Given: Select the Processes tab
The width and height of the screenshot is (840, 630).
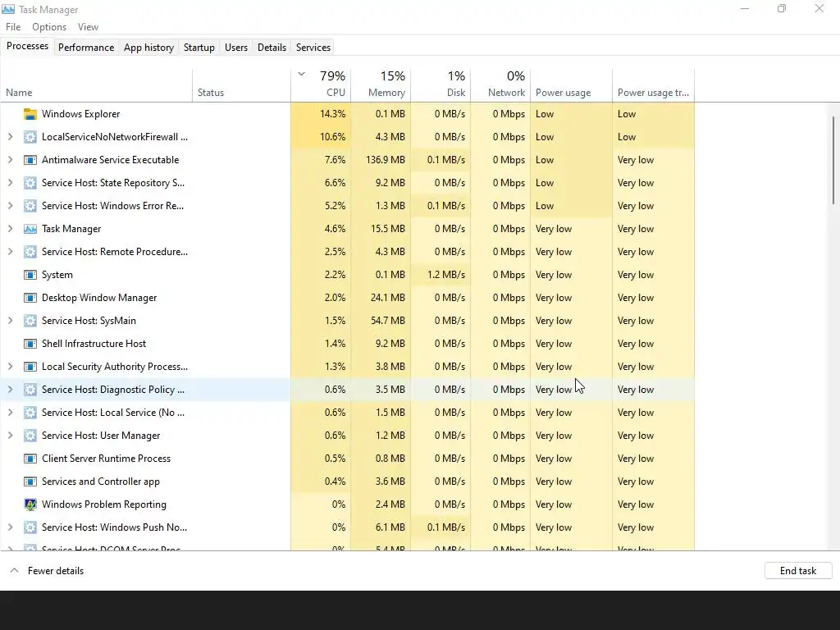Looking at the screenshot, I should click(27, 47).
